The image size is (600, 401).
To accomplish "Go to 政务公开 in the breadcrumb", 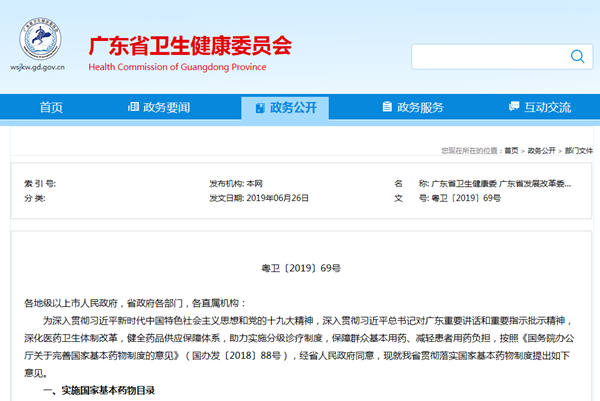I will (541, 151).
